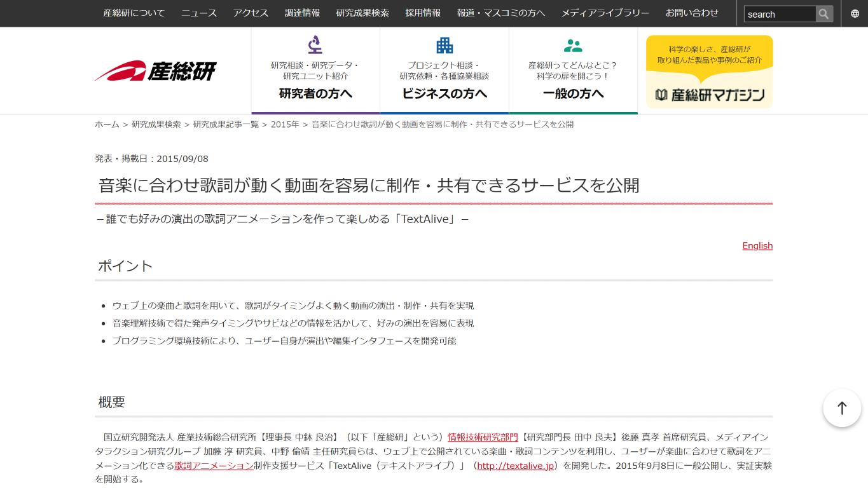Open the 情報技術研究部門 link
This screenshot has height=488, width=868.
(483, 437)
